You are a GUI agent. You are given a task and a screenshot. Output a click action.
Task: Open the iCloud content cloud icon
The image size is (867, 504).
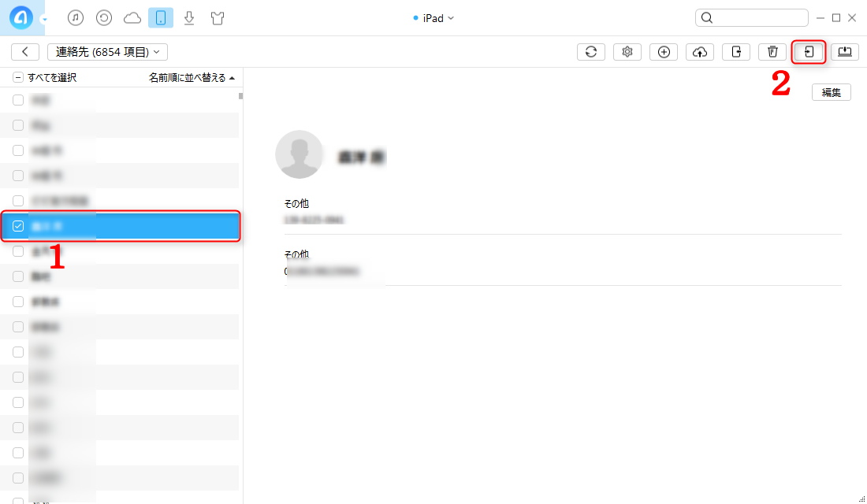(x=132, y=18)
